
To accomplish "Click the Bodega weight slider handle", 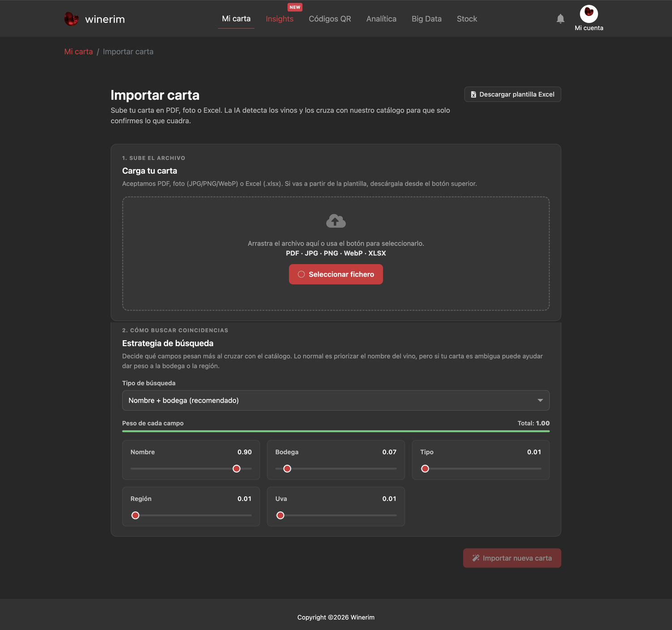I will [x=287, y=469].
